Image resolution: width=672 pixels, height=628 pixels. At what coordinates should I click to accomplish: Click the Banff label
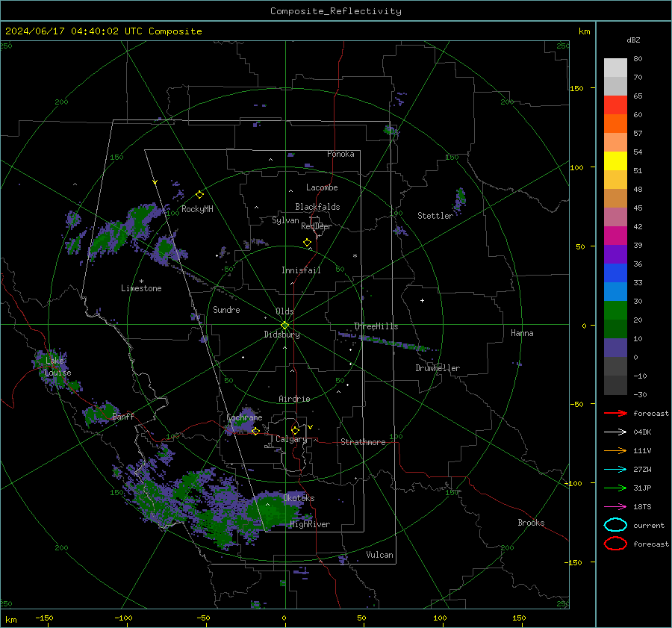pos(123,416)
